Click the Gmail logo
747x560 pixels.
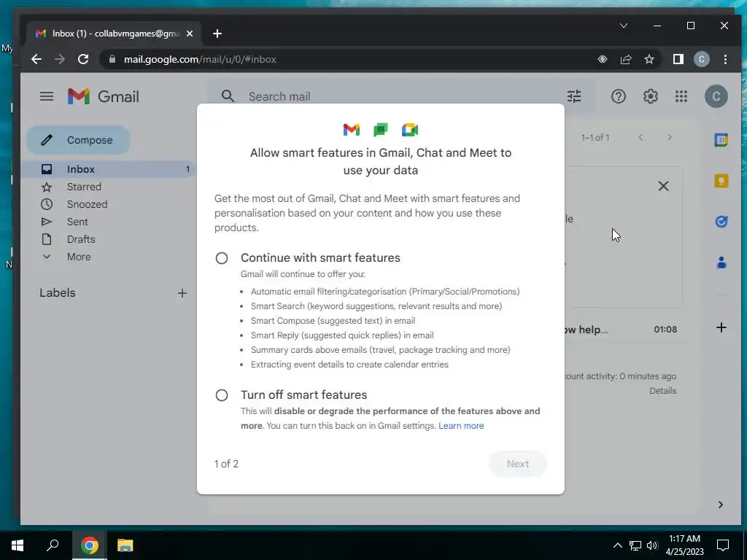(104, 97)
